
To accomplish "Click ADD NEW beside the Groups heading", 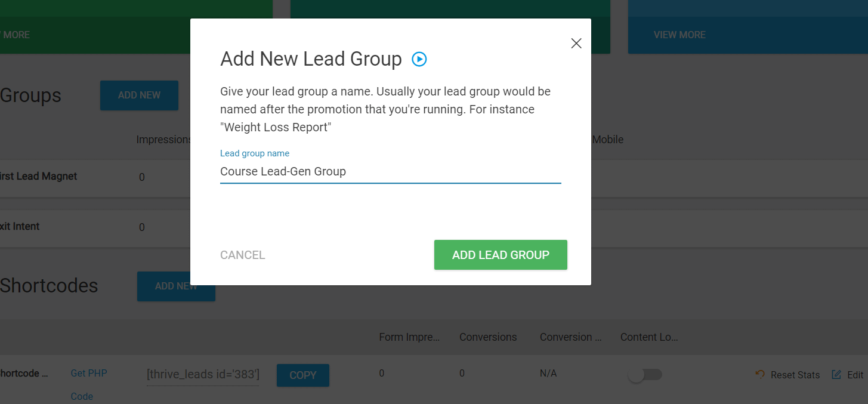I will (139, 95).
